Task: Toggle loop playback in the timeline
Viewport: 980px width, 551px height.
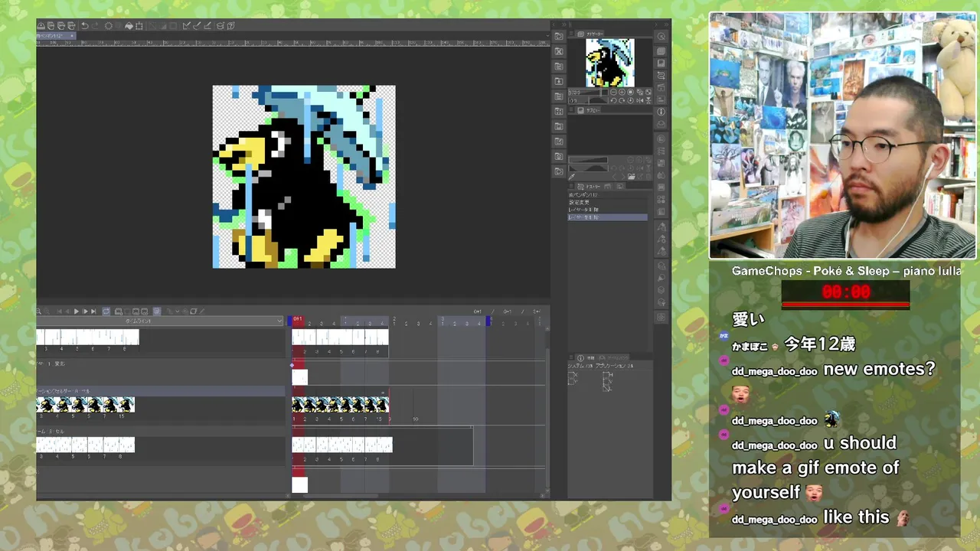Action: 106,311
